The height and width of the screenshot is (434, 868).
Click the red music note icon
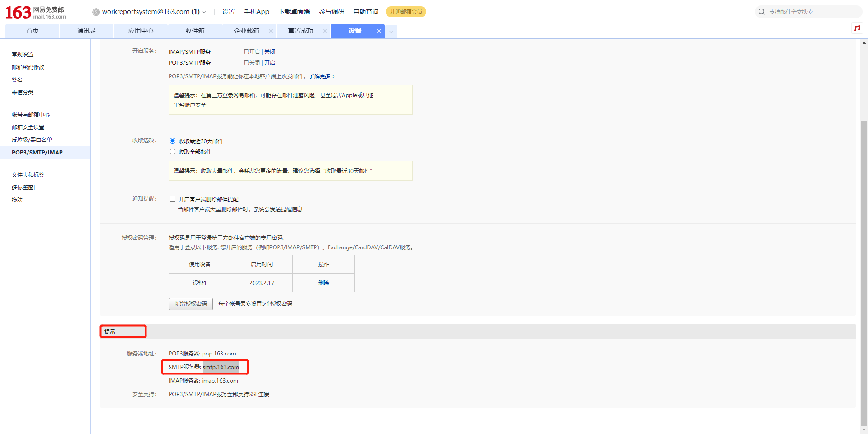point(857,28)
